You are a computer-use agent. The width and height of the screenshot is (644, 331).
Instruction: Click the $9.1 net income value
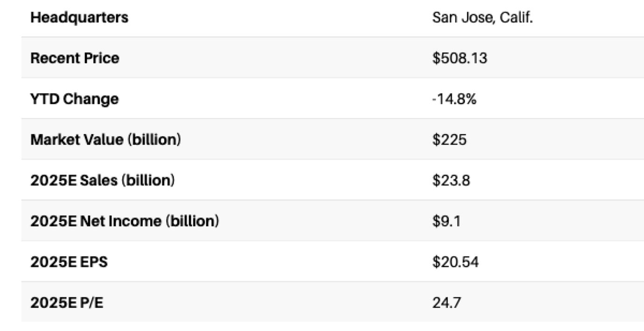tap(446, 221)
